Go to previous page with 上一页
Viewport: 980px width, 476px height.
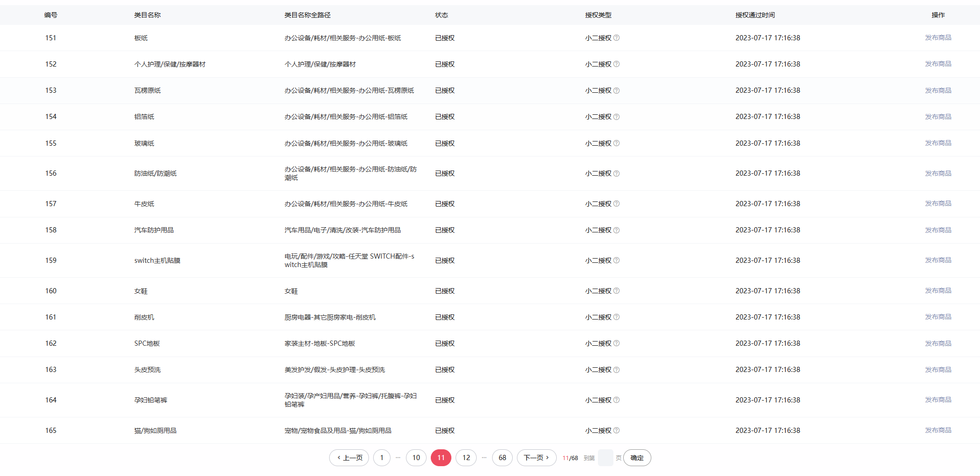349,458
